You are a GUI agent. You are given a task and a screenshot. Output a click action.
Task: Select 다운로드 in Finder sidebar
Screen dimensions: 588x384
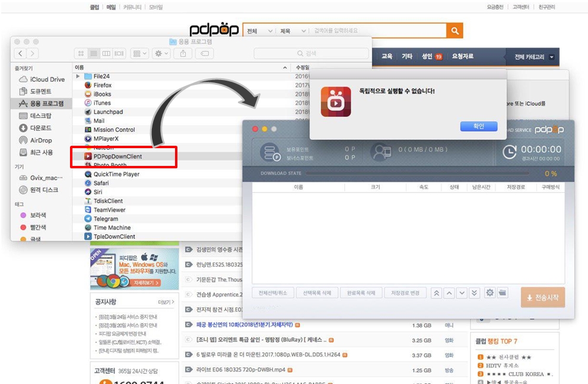point(35,128)
